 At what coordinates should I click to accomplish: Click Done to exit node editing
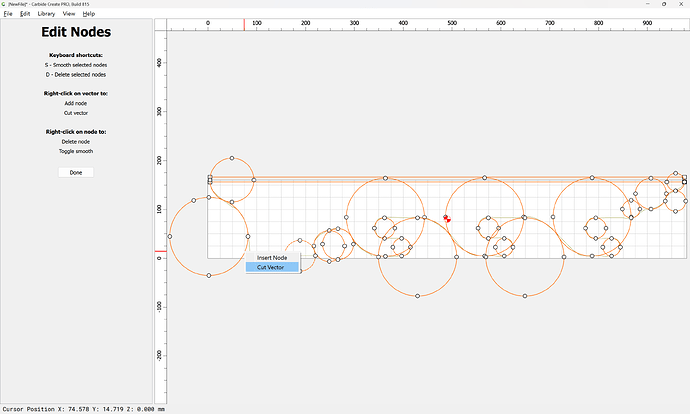[x=76, y=172]
